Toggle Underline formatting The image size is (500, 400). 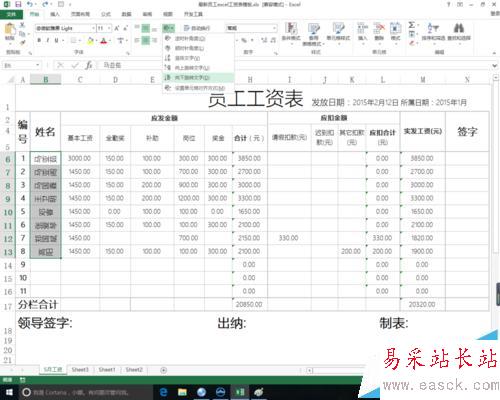coord(56,41)
